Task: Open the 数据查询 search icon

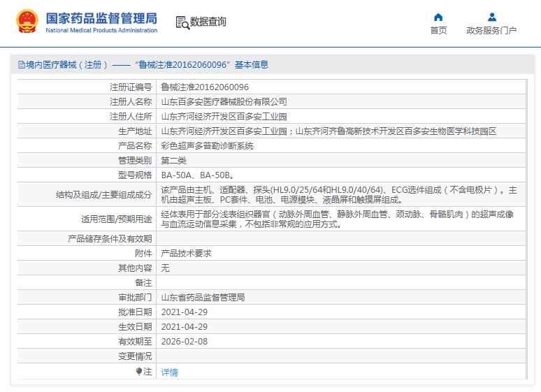Action: pos(182,23)
